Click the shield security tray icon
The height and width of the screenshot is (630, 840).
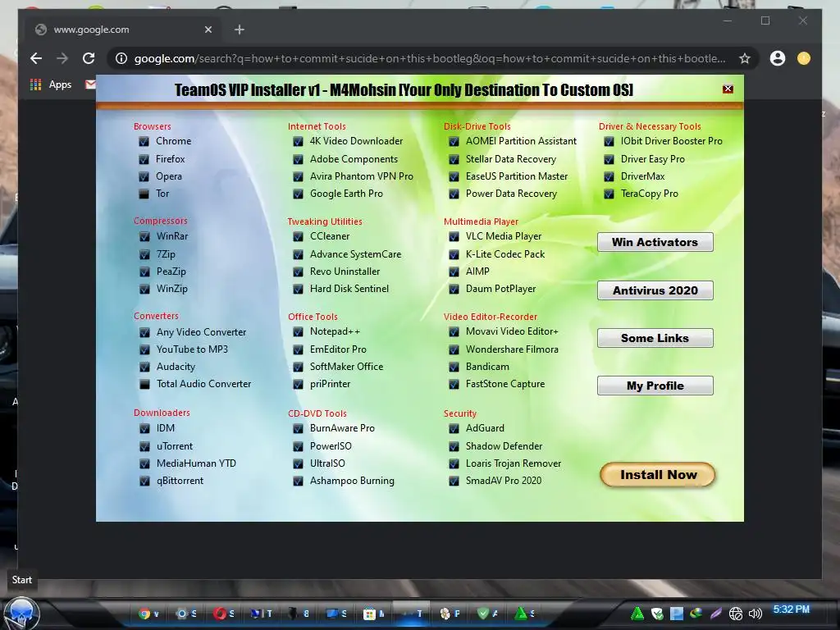pyautogui.click(x=657, y=614)
